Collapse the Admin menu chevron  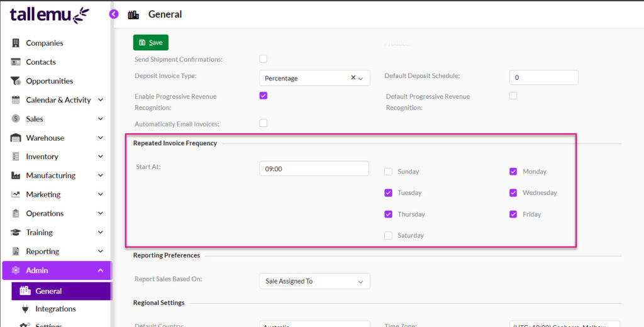101,270
